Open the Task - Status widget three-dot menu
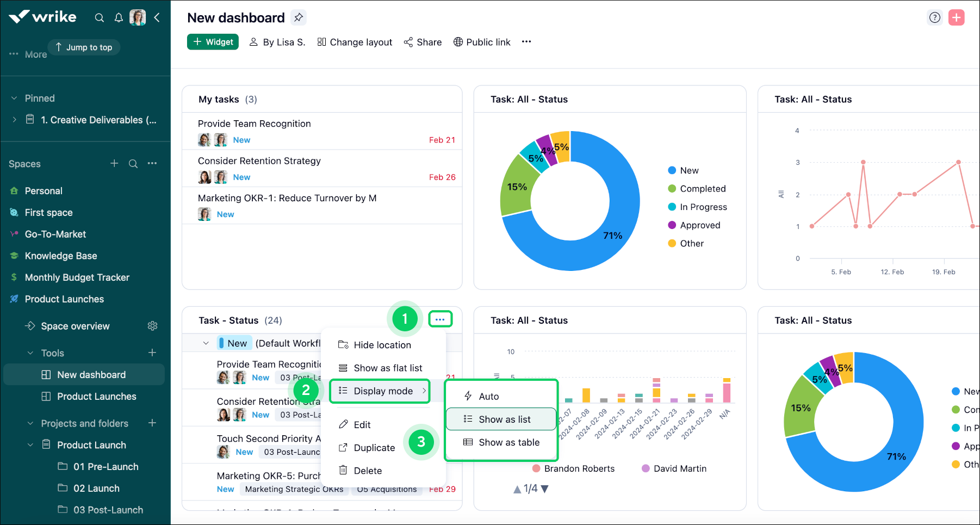Screen dimensions: 980x525 point(440,319)
